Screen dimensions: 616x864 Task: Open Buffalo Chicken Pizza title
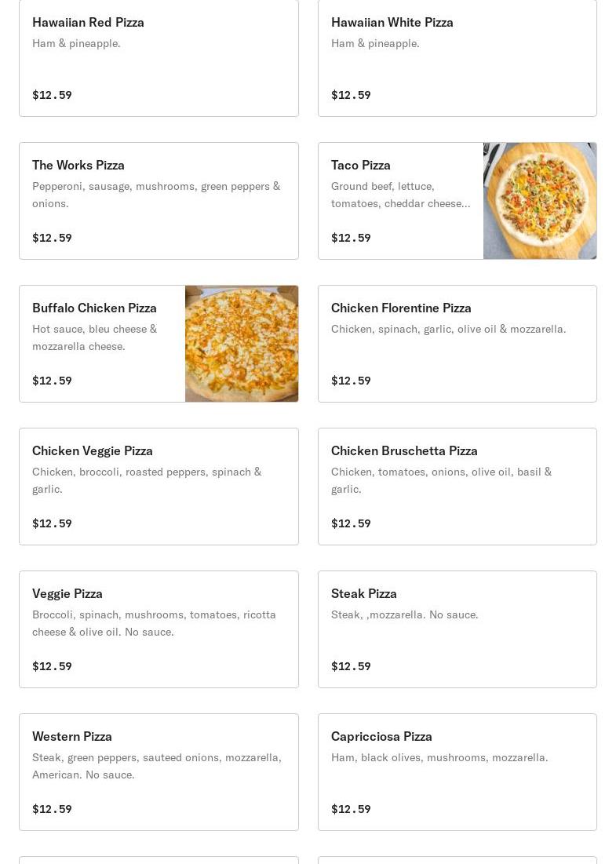tap(94, 308)
